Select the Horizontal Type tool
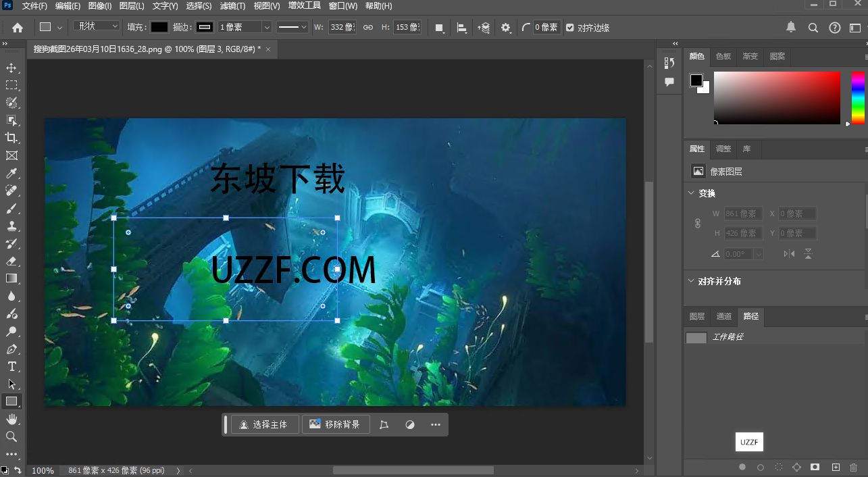This screenshot has height=477, width=868. click(11, 366)
